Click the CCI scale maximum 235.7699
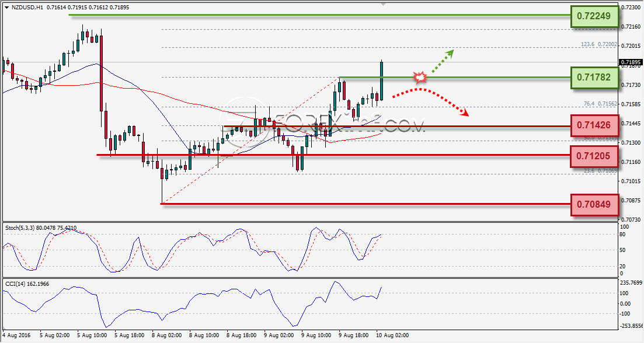The image size is (644, 343). (631, 283)
